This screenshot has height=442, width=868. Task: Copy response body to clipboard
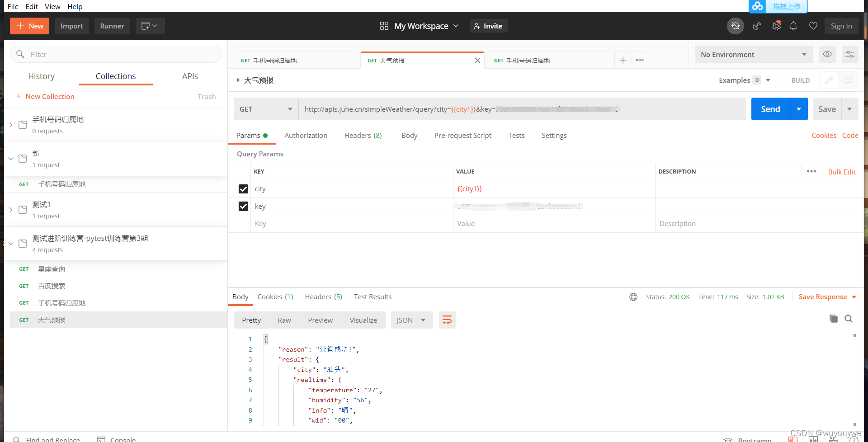(x=834, y=319)
